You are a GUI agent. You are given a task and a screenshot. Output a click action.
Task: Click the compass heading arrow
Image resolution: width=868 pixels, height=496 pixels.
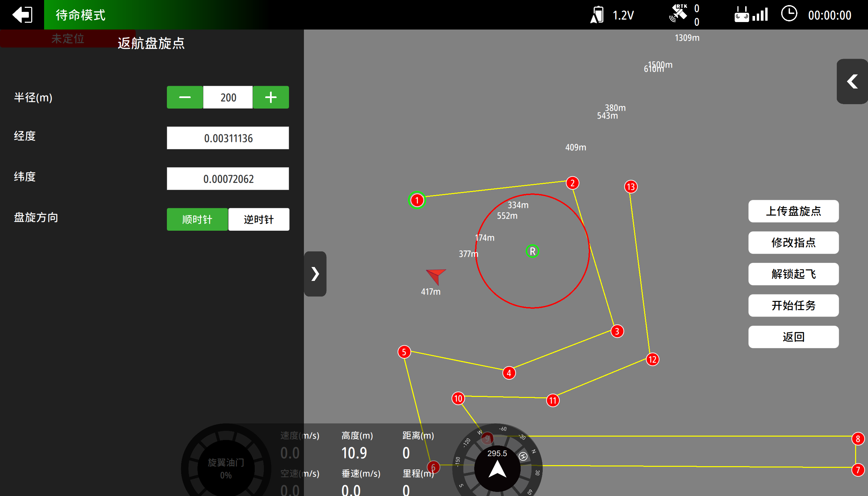click(497, 469)
